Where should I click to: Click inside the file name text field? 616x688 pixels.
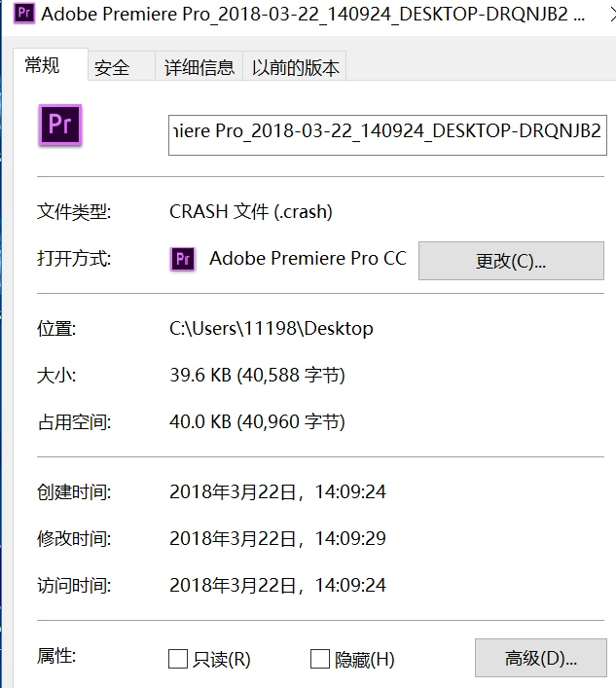[x=387, y=135]
